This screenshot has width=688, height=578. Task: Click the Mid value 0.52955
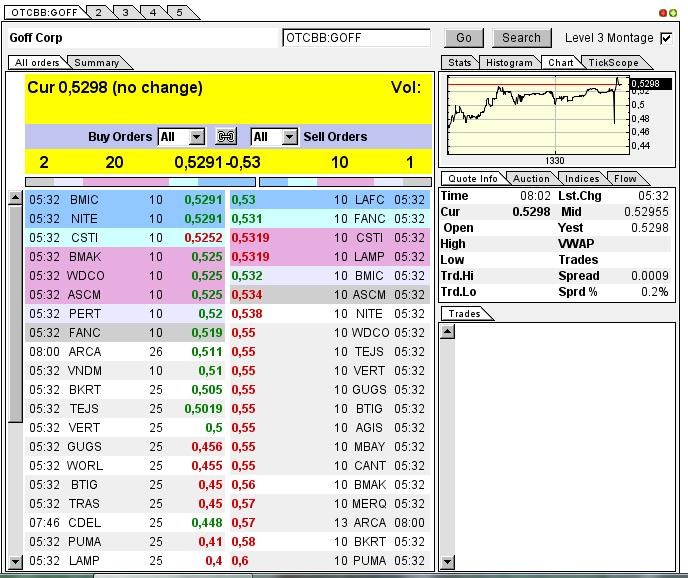[x=646, y=212]
